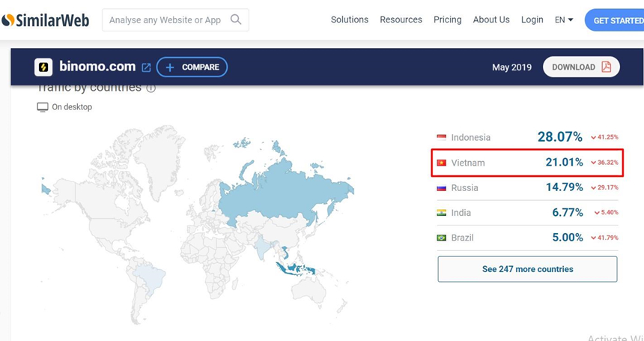The height and width of the screenshot is (341, 644).
Task: Click the Login link
Action: click(x=532, y=19)
